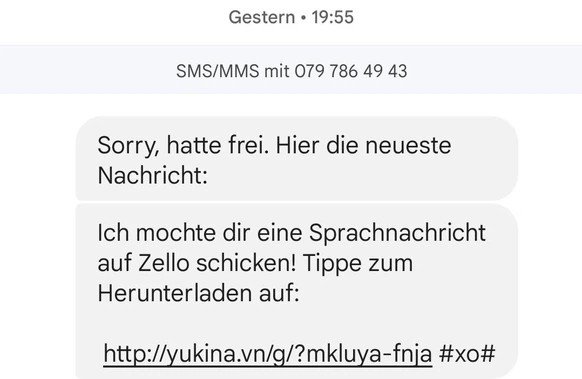The width and height of the screenshot is (582, 379).
Task: Select the Sprachnachricht message bubble
Action: [x=297, y=291]
